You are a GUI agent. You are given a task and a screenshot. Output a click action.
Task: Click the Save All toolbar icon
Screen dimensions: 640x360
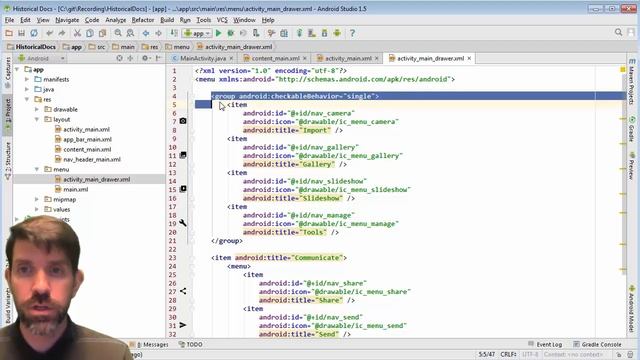(x=21, y=33)
